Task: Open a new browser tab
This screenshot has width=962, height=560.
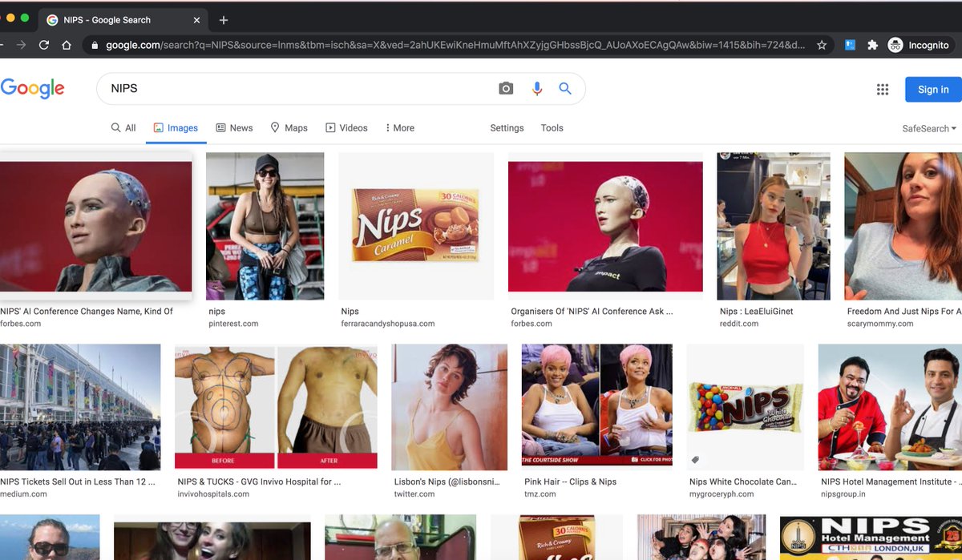Action: (224, 20)
